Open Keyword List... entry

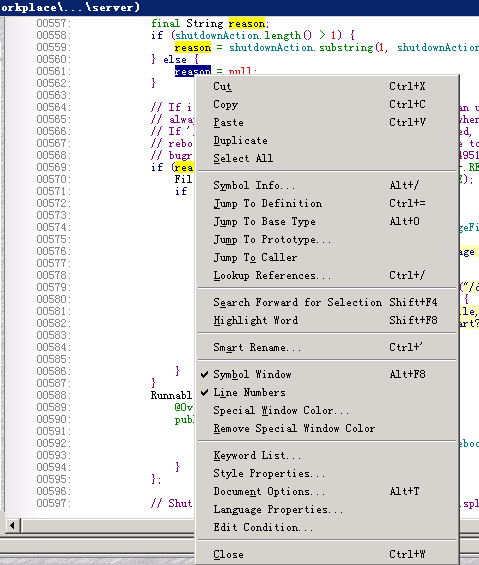(327, 456)
